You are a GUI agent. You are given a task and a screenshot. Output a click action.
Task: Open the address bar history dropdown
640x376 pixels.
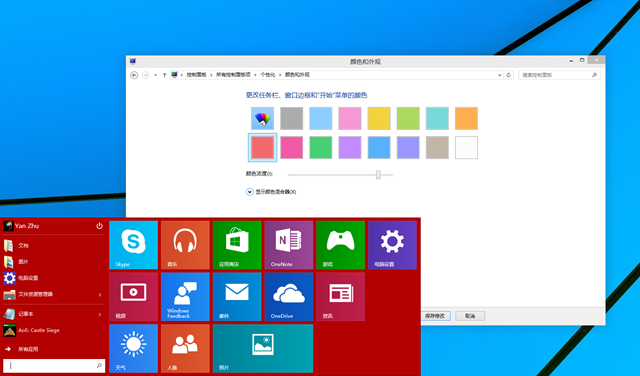coord(500,75)
